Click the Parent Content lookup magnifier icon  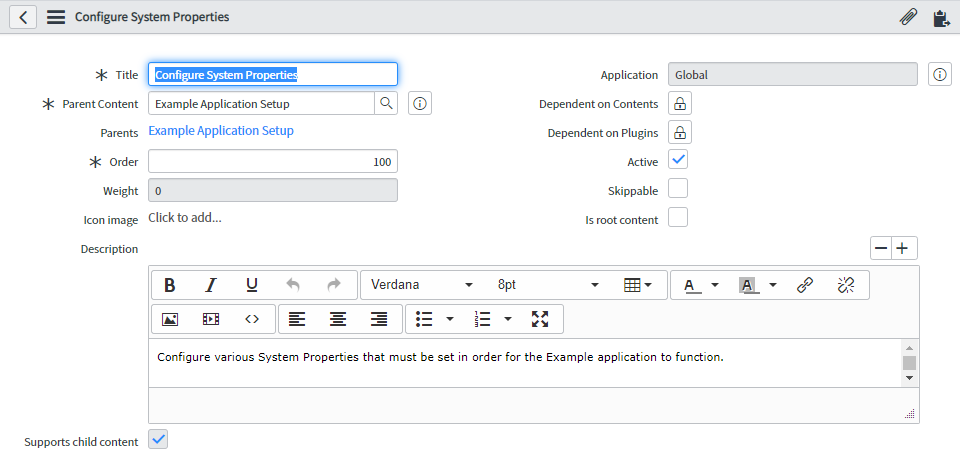tap(385, 103)
